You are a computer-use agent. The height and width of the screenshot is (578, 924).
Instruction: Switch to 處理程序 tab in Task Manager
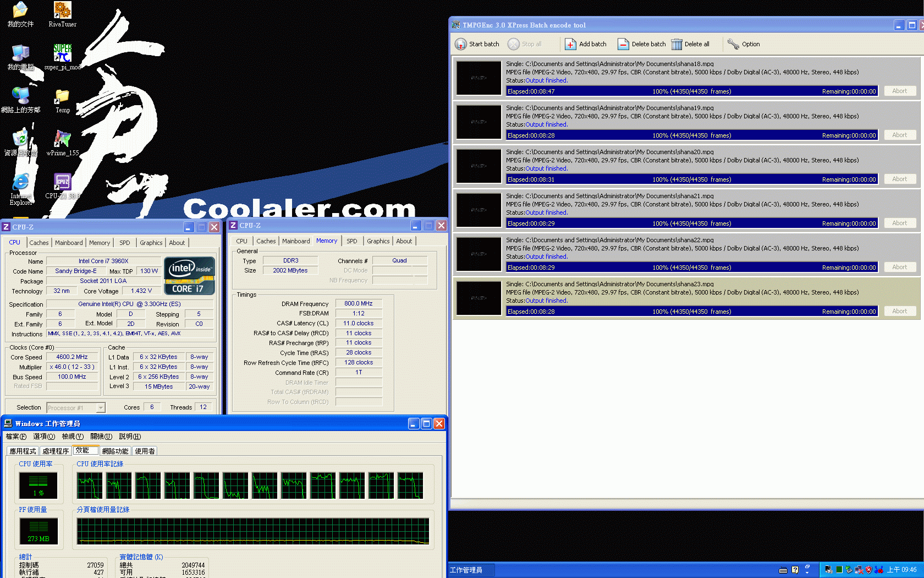coord(56,451)
